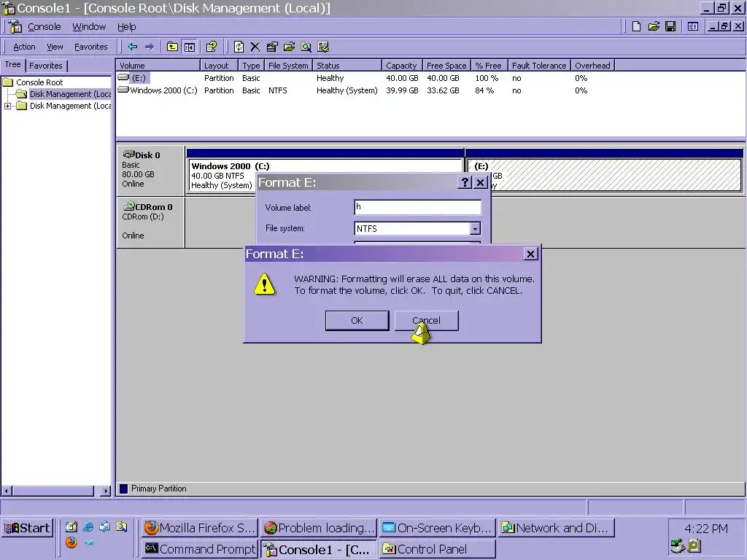Click the Save console floppy disk icon
747x560 pixels.
pyautogui.click(x=670, y=26)
